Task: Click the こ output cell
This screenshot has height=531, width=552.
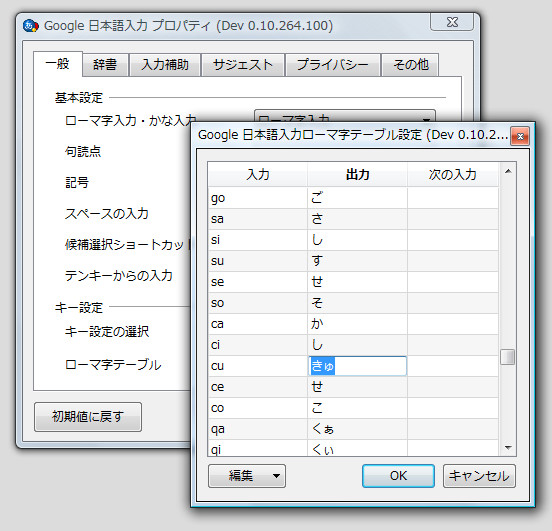Action: point(357,408)
